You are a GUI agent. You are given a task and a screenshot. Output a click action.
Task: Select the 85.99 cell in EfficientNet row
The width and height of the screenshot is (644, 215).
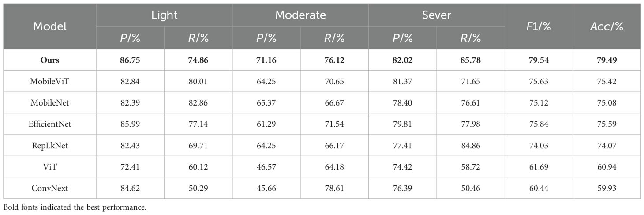[130, 124]
